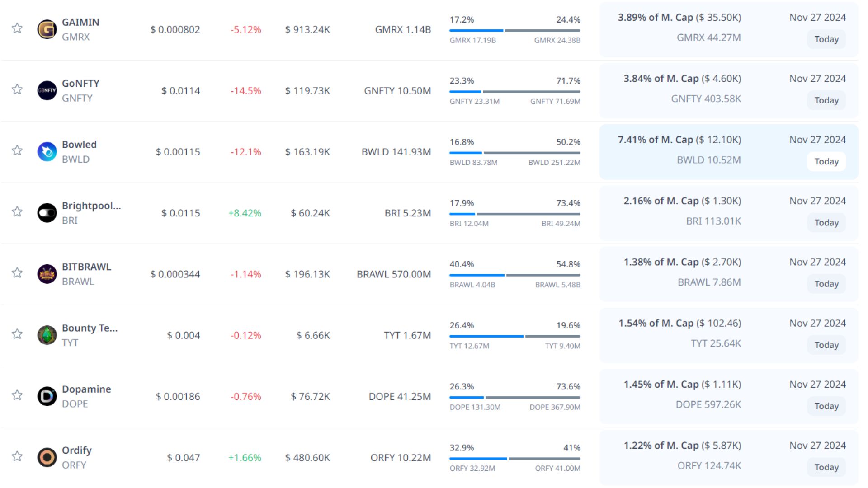868x488 pixels.
Task: Click the Ordify ORFY logo icon
Action: 47,457
